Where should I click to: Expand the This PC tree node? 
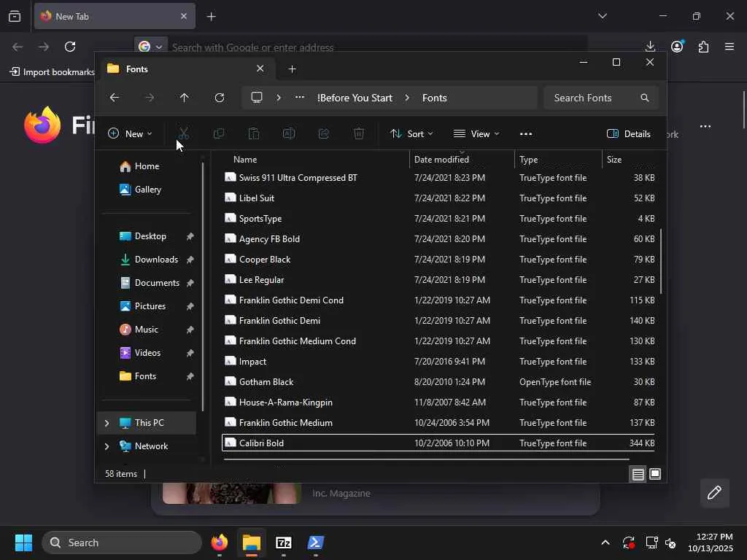click(107, 423)
